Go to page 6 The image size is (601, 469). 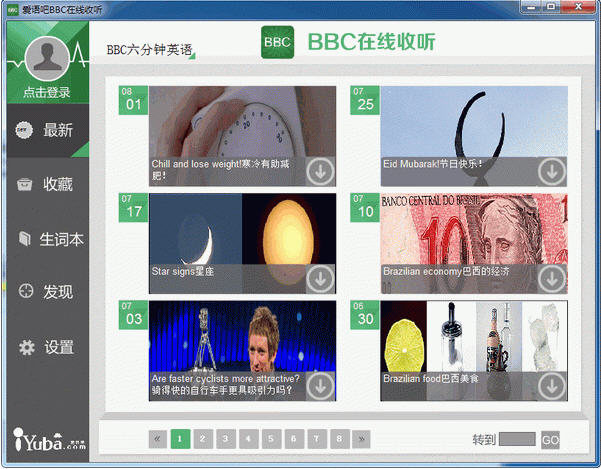click(x=294, y=439)
